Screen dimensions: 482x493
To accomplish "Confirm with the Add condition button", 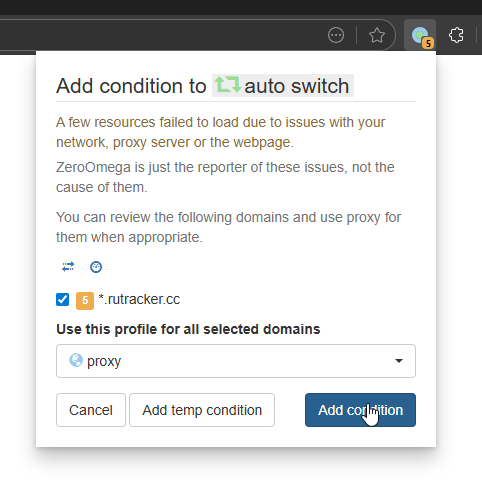I will [x=360, y=410].
